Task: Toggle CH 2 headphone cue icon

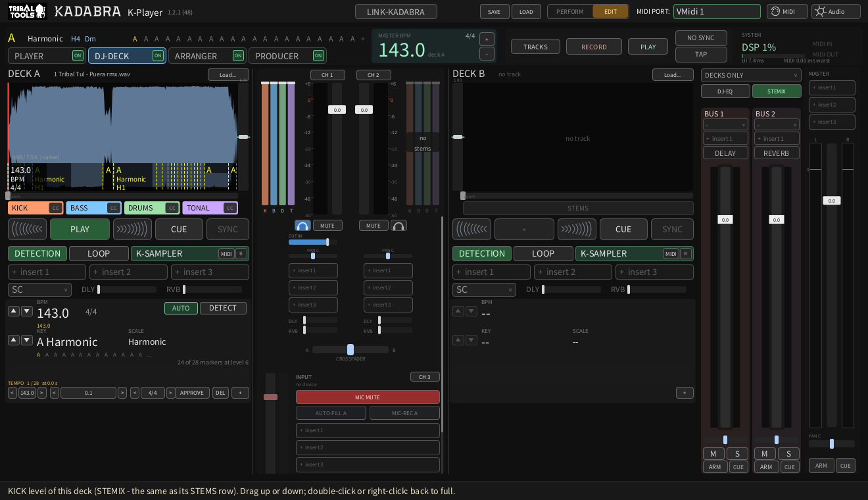Action: pos(398,226)
